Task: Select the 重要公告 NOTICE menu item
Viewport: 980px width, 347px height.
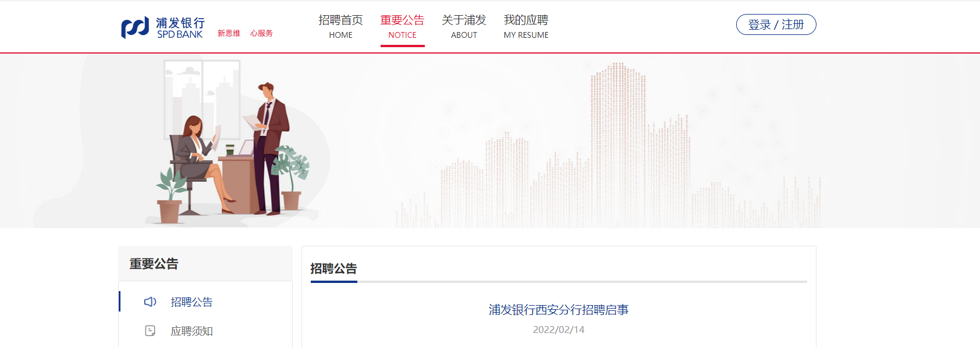Action: click(x=402, y=27)
